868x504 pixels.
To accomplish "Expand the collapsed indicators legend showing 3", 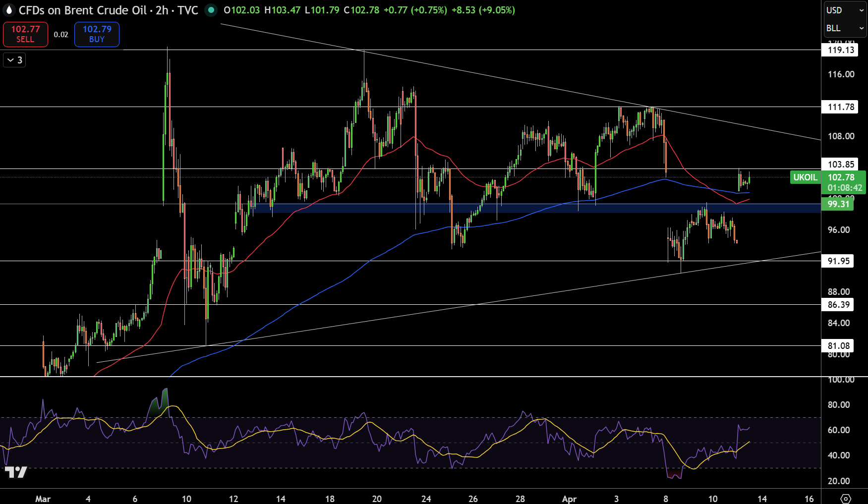I will tap(14, 60).
